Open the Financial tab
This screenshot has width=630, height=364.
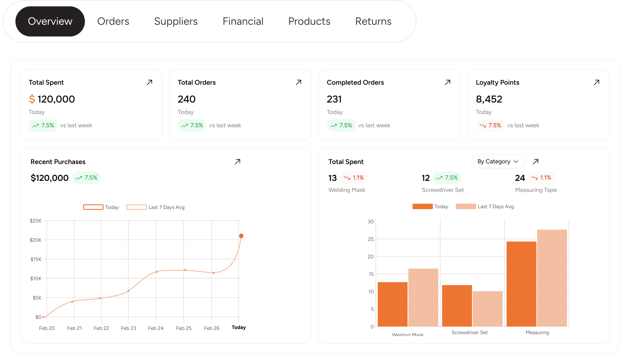coord(243,21)
